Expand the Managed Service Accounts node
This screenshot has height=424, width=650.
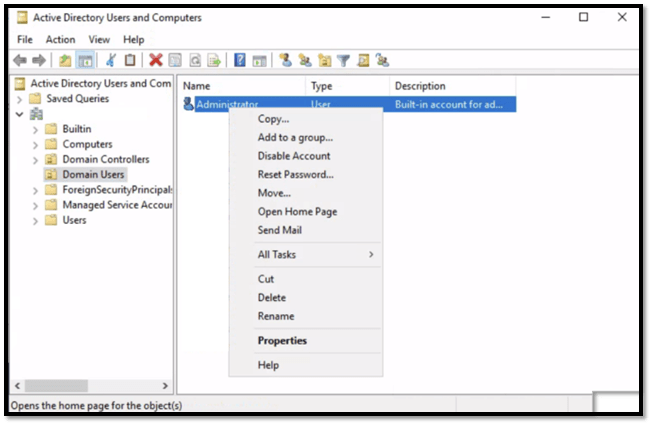(x=35, y=206)
